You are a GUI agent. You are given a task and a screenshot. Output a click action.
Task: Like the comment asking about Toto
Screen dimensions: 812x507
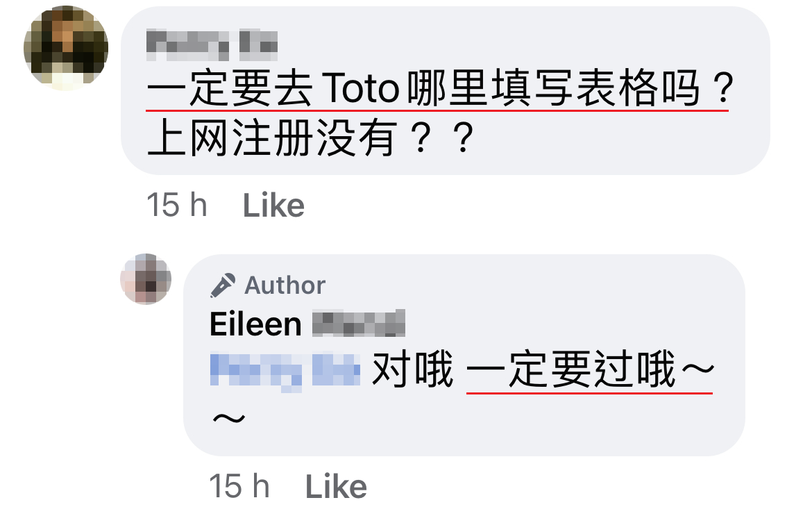[273, 206]
